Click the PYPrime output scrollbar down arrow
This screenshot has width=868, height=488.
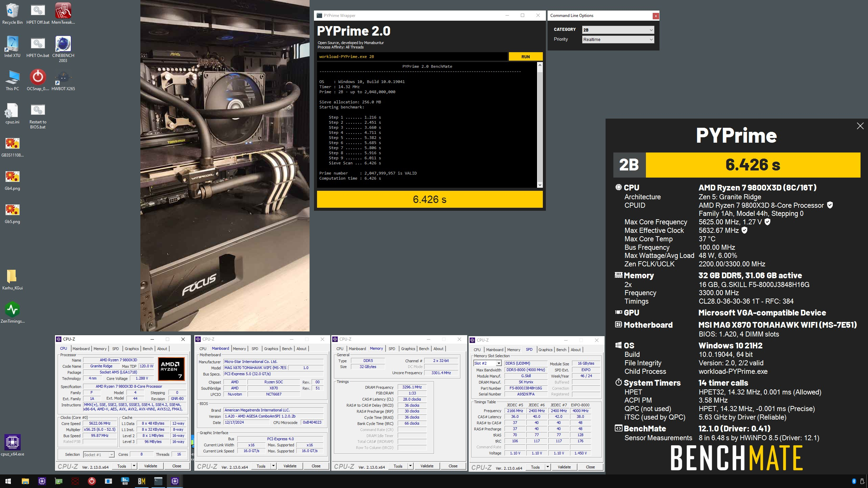click(x=540, y=185)
